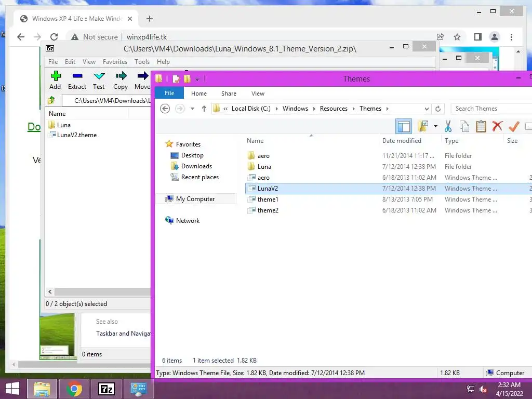Click the 7-Zip Test button

pos(99,81)
